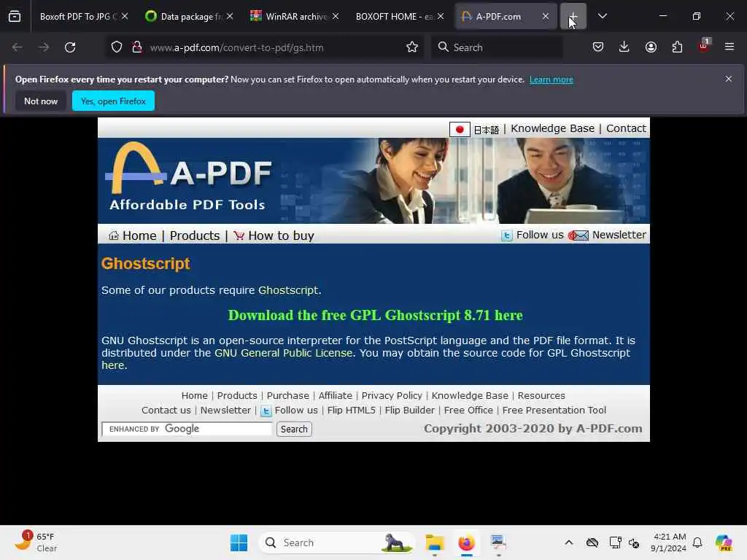Open footer Resources link
747x560 pixels.
(x=541, y=396)
